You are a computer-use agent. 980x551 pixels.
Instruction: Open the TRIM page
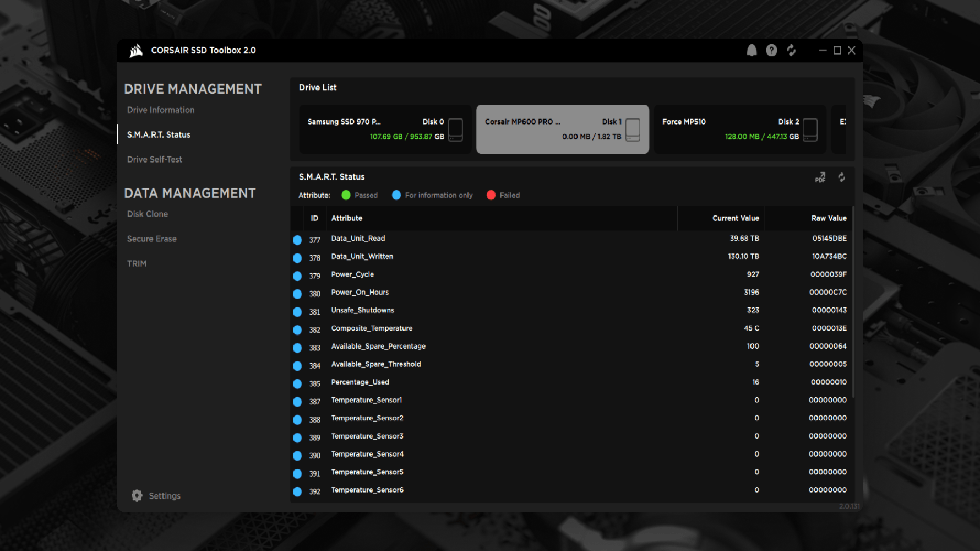(x=137, y=263)
